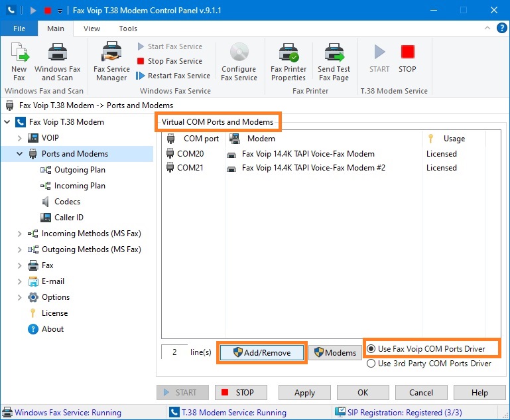This screenshot has width=510, height=420.
Task: Click the phone icon in title bar
Action: coord(11,10)
